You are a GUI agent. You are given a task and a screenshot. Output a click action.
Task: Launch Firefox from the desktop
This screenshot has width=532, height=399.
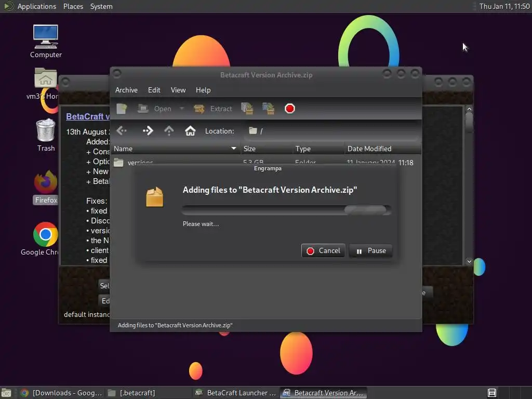pyautogui.click(x=46, y=187)
